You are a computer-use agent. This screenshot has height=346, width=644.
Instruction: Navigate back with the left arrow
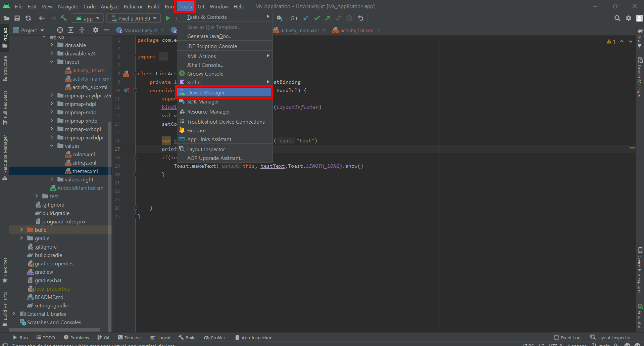(42, 18)
